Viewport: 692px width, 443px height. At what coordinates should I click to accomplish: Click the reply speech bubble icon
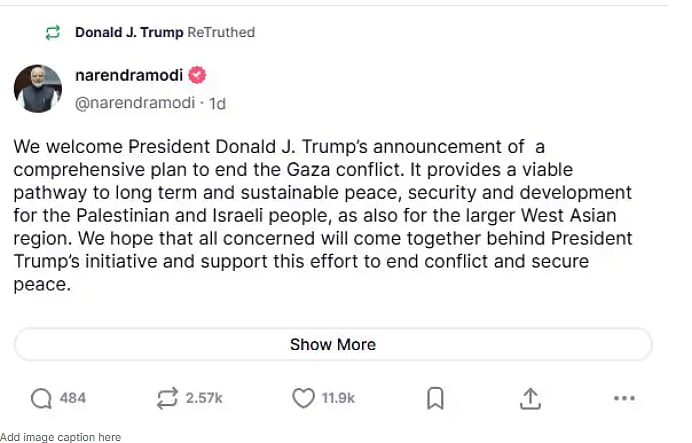[x=41, y=398]
